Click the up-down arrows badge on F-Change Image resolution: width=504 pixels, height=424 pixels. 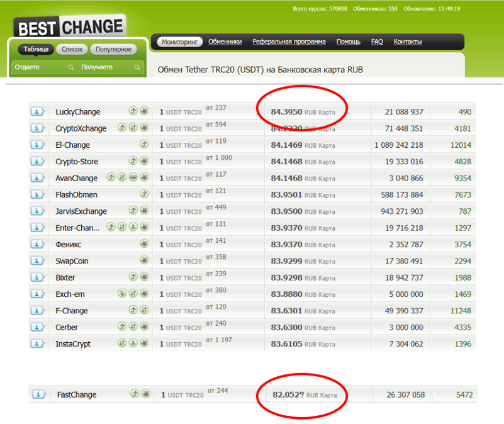pyautogui.click(x=144, y=310)
